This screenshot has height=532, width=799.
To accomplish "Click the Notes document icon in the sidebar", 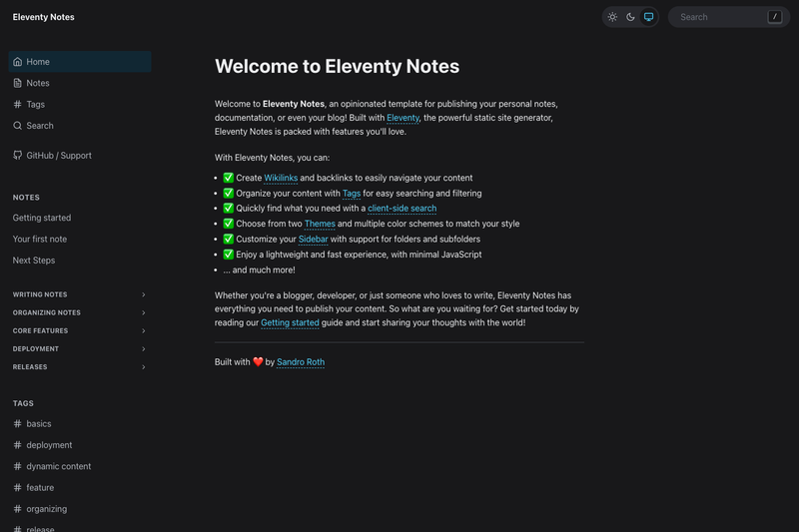I will click(17, 83).
